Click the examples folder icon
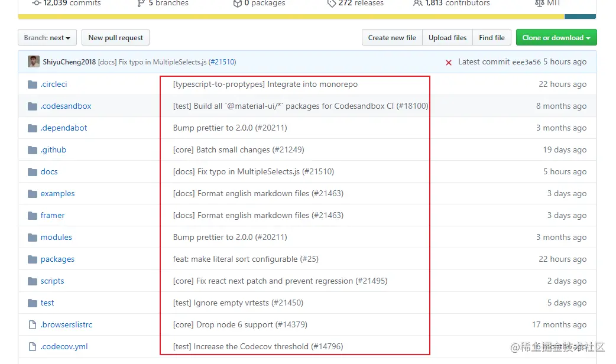 [x=32, y=194]
